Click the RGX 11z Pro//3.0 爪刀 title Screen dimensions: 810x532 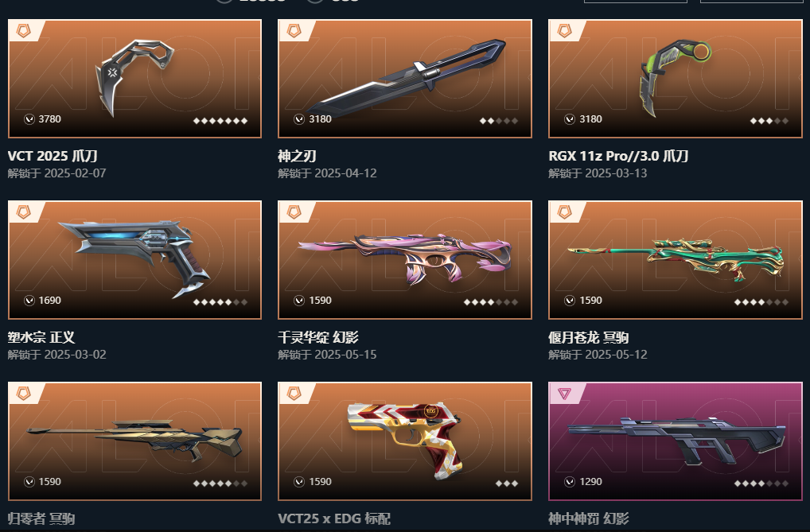point(618,156)
